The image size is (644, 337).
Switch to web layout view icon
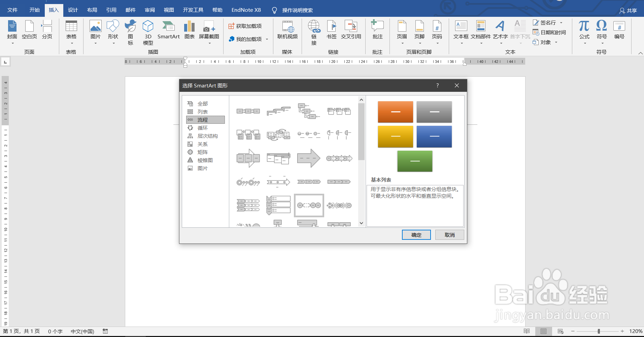click(x=561, y=331)
